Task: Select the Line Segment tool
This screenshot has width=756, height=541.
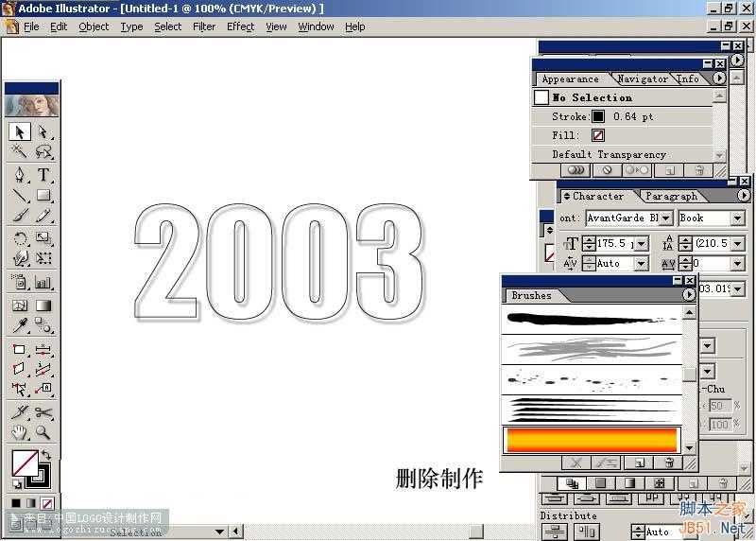Action: click(x=20, y=195)
